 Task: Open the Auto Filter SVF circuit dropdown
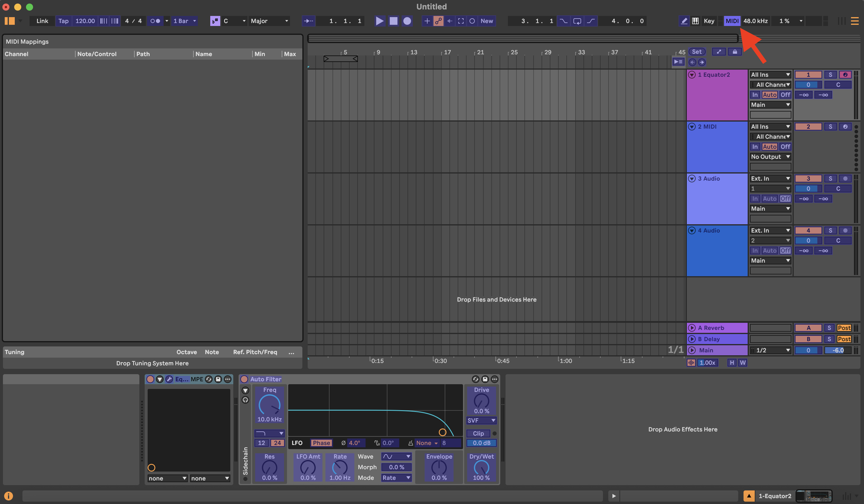[481, 420]
